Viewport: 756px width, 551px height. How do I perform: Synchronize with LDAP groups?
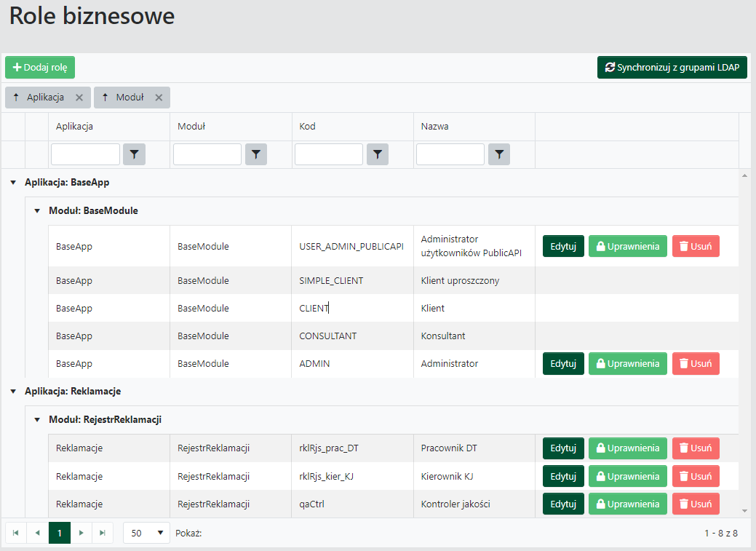coord(672,68)
